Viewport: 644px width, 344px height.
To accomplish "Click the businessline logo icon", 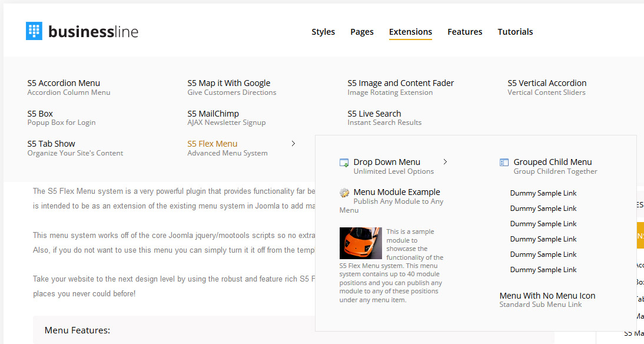I will 34,31.
